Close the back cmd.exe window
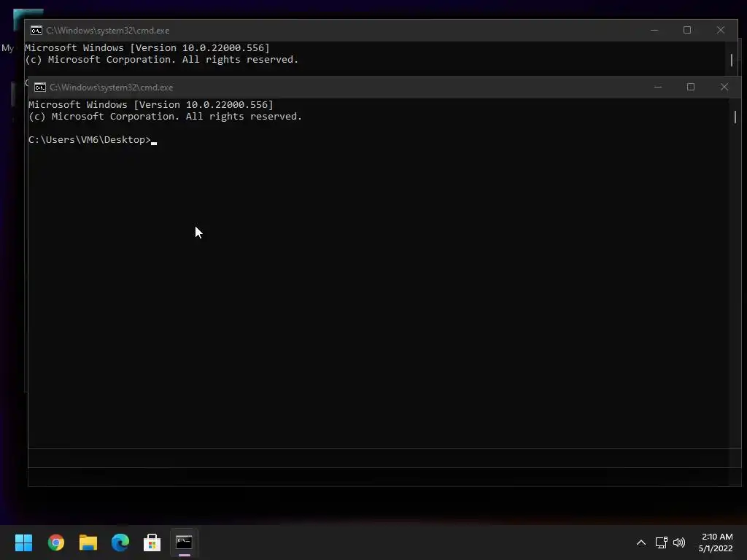 point(720,30)
